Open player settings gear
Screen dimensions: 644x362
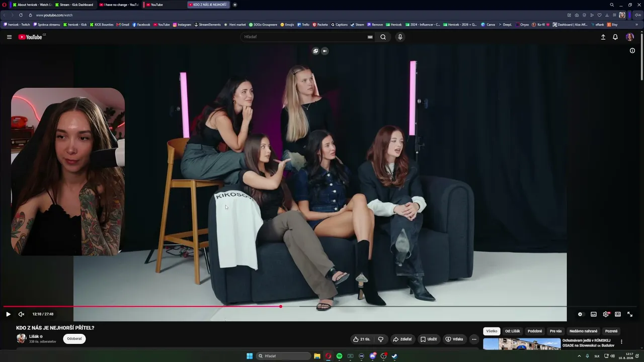(x=606, y=314)
